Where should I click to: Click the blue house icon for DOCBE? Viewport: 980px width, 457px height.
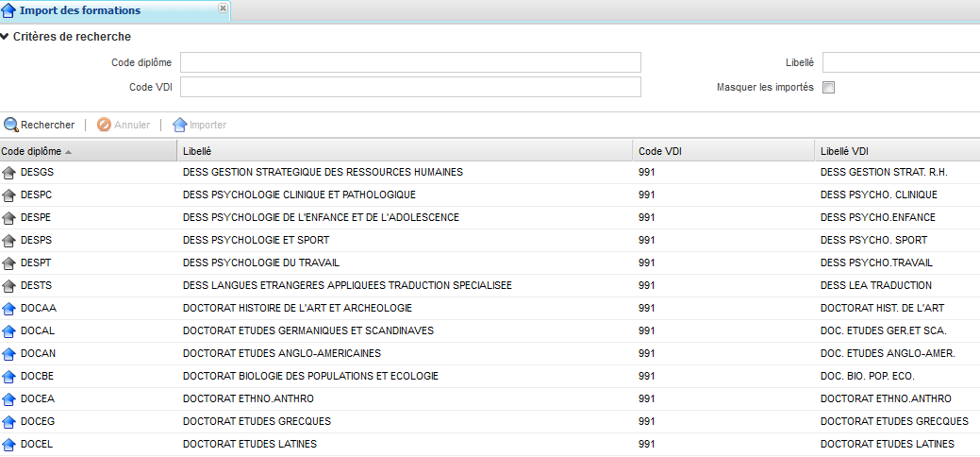[x=9, y=377]
